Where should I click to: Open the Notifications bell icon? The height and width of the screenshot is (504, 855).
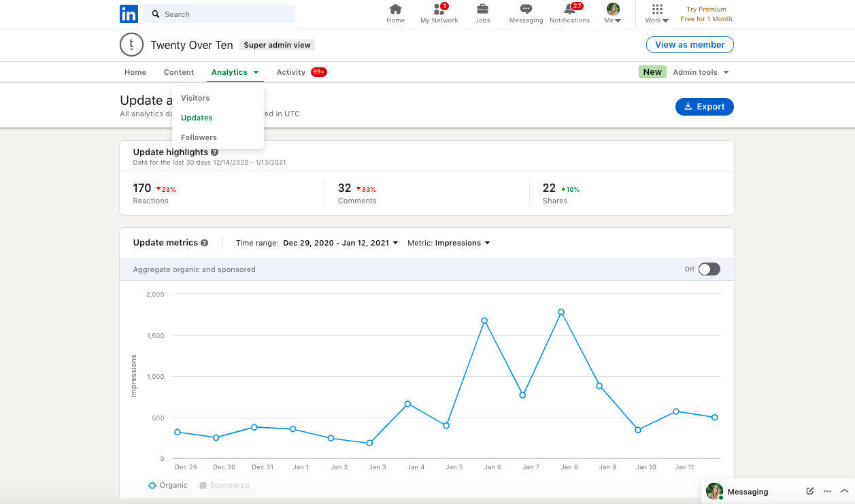pyautogui.click(x=569, y=10)
